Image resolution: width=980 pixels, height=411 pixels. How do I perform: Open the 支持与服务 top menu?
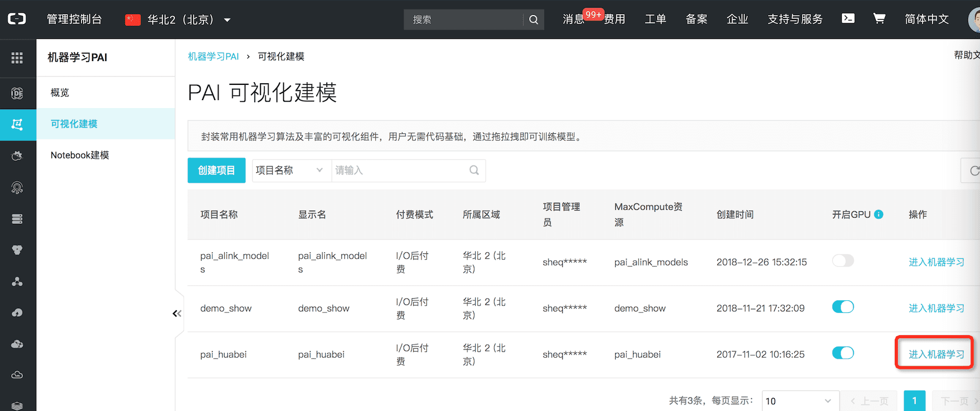795,19
